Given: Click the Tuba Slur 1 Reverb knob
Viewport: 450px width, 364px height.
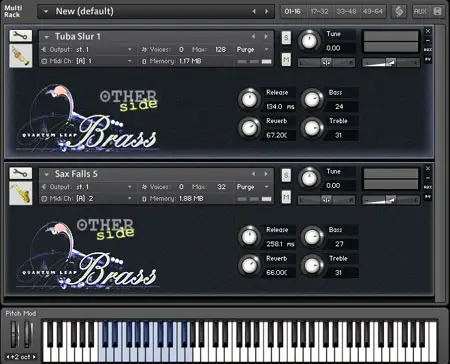Looking at the screenshot, I should (249, 128).
